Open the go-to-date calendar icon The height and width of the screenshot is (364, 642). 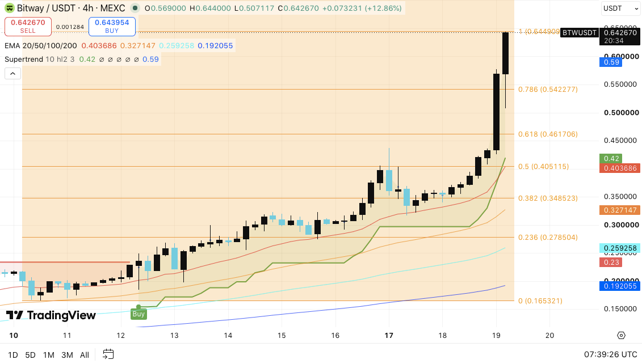click(x=108, y=354)
